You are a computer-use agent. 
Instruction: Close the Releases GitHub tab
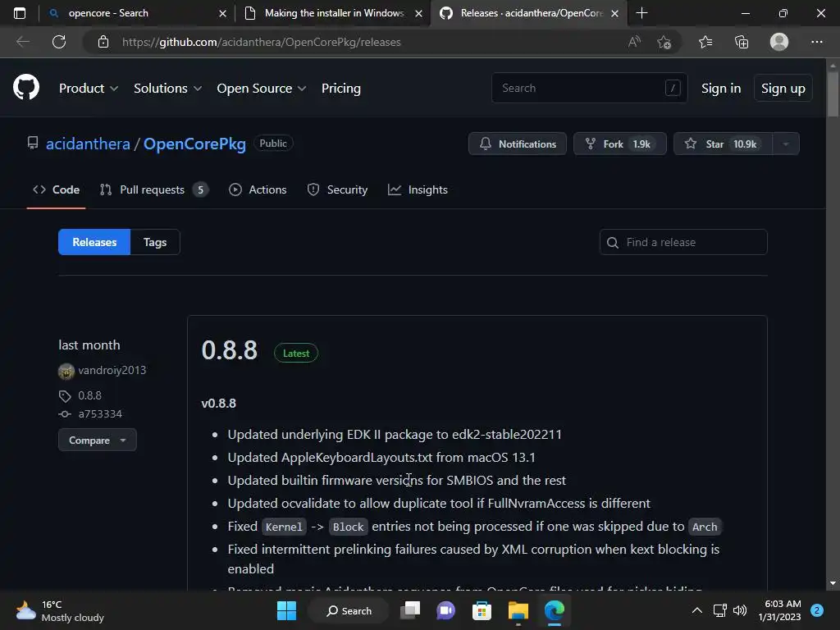click(615, 13)
